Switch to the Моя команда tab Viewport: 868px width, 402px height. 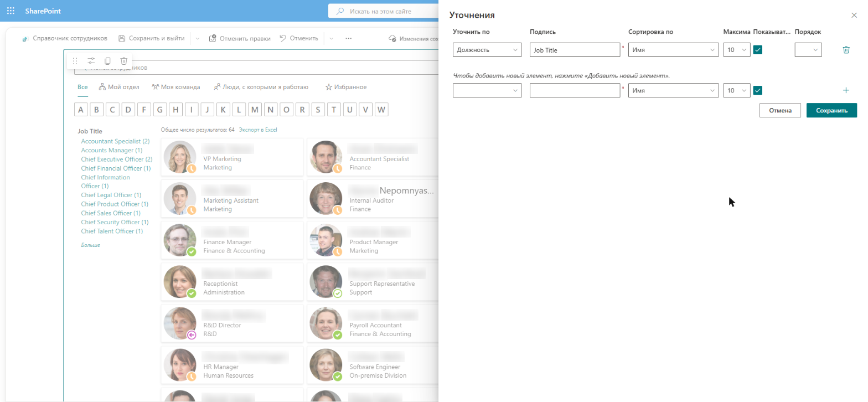point(176,87)
